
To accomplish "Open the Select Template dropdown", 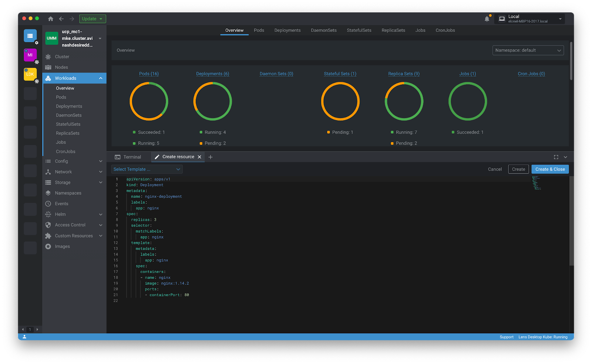I will coord(147,169).
